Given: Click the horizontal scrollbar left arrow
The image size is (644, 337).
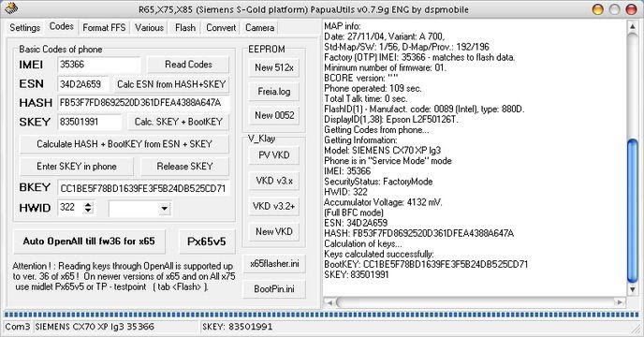Looking at the screenshot, I should pyautogui.click(x=329, y=302).
